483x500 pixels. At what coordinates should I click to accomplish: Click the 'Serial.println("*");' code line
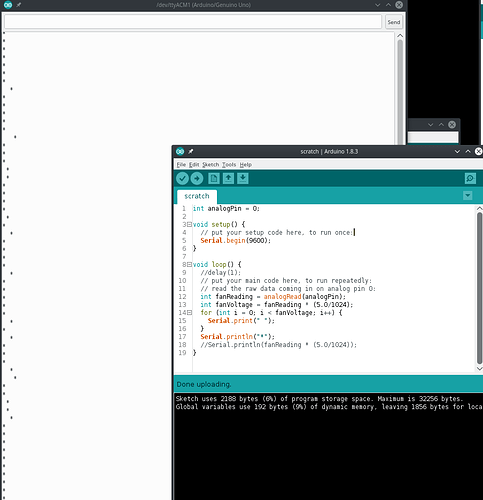coord(238,337)
